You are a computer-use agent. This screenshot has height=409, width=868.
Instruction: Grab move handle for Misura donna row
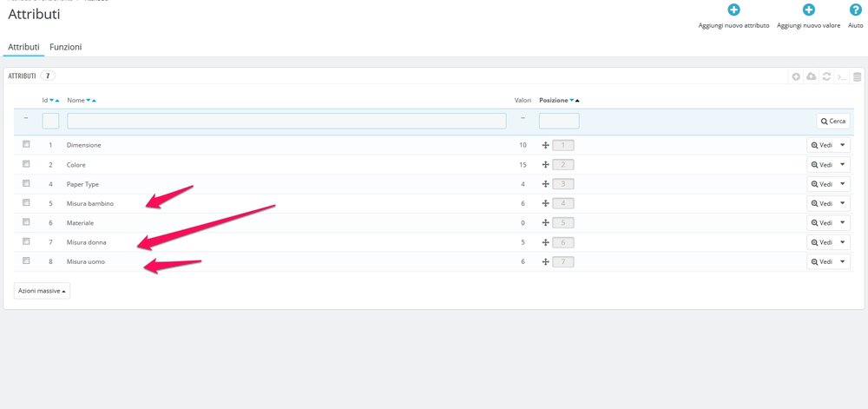click(545, 242)
